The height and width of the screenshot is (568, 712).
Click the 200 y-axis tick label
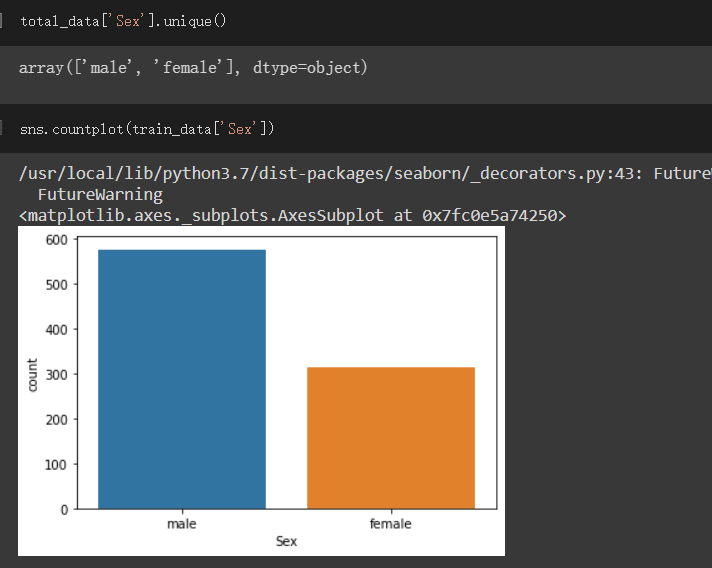click(x=56, y=420)
